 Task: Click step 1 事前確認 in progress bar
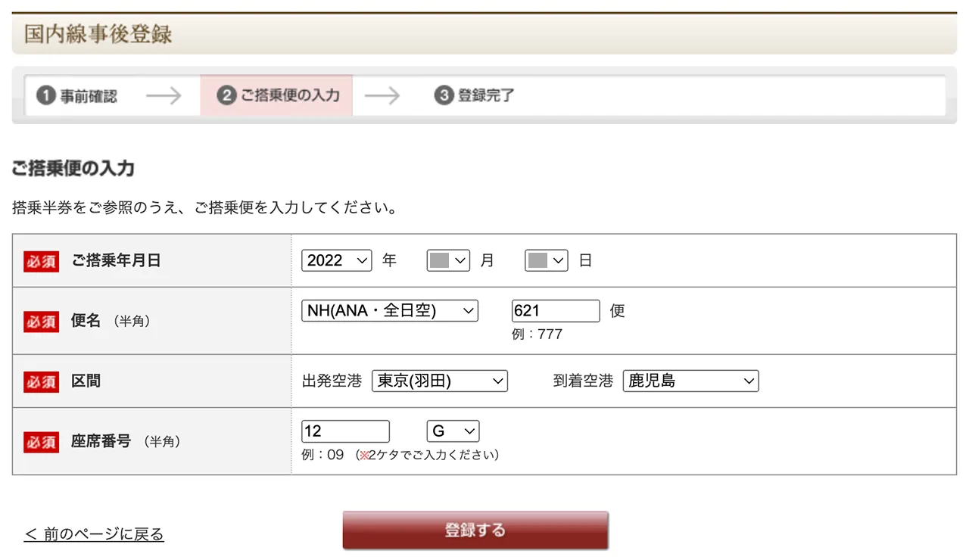click(77, 96)
